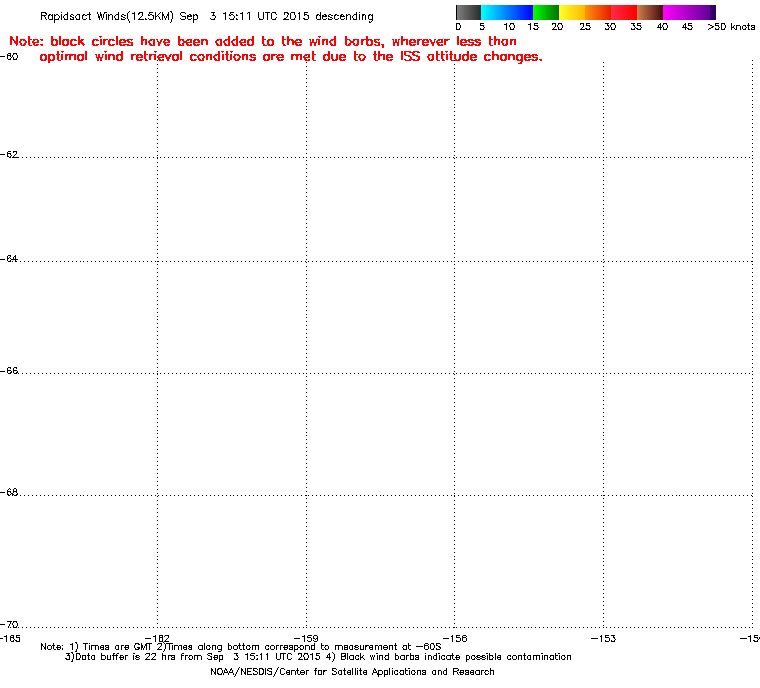Click the -162 longitude axis label

tap(157, 638)
